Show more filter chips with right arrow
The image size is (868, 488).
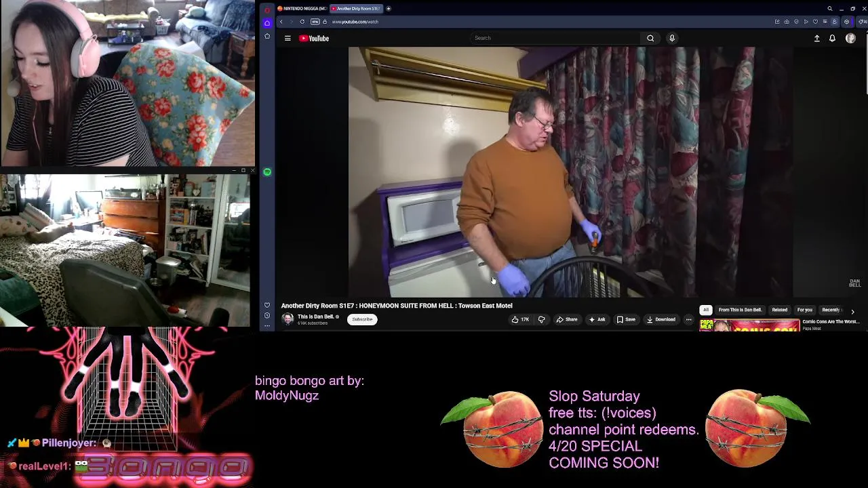(852, 311)
